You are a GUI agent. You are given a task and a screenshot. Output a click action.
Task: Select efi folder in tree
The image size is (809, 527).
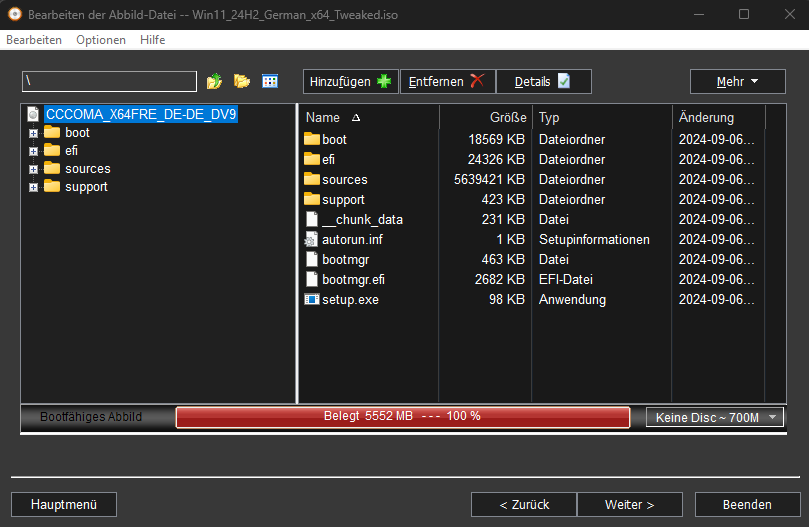pos(71,151)
